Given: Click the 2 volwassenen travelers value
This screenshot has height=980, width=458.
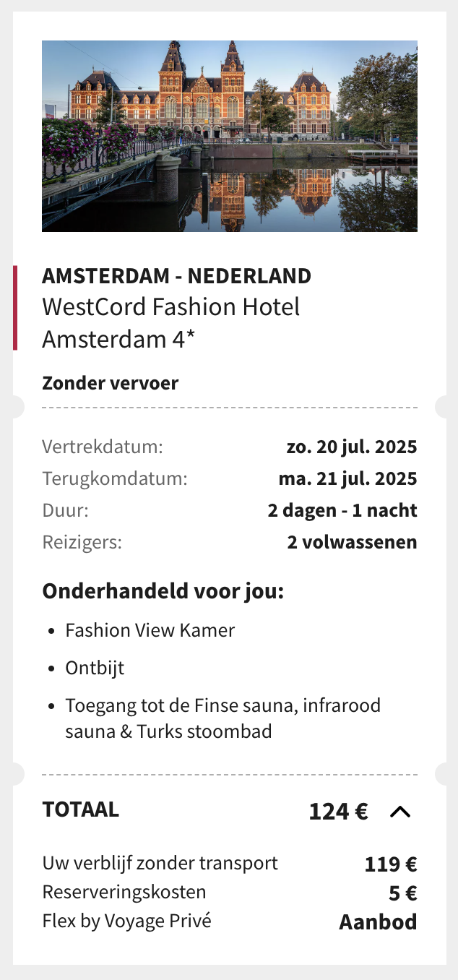Looking at the screenshot, I should point(352,542).
